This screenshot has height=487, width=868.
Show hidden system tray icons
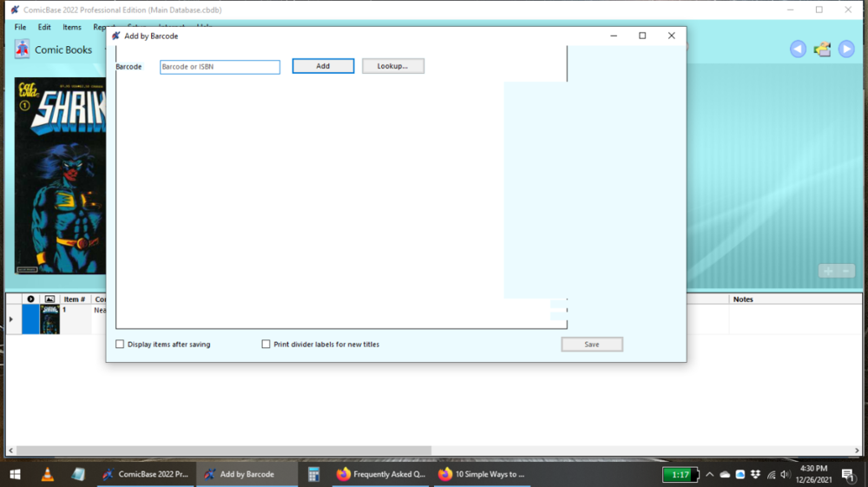point(709,475)
